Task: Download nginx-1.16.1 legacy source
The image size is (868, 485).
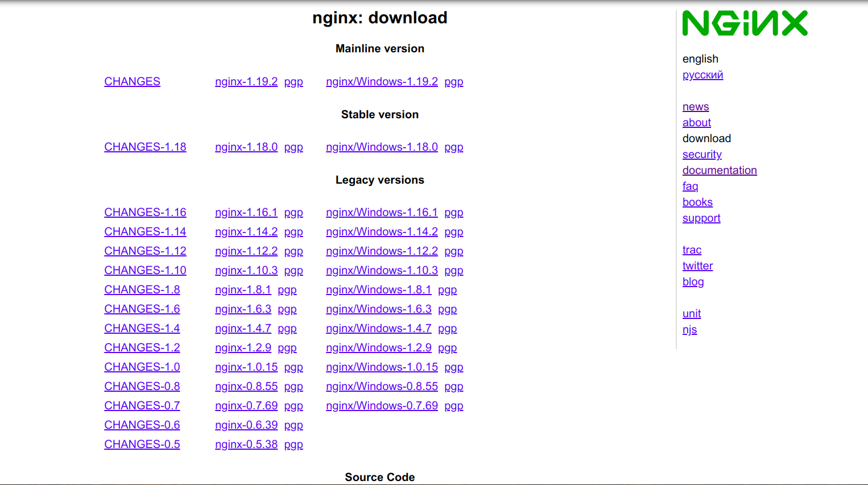Action: [246, 212]
